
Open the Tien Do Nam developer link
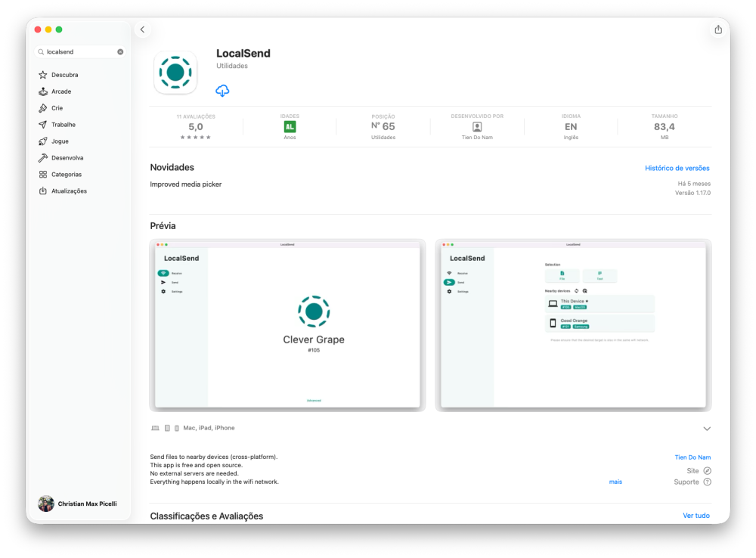pyautogui.click(x=692, y=457)
